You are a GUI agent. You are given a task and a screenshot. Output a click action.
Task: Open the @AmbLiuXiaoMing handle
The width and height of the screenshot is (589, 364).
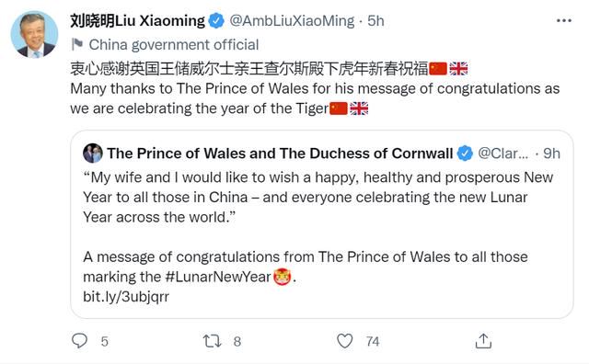point(292,20)
